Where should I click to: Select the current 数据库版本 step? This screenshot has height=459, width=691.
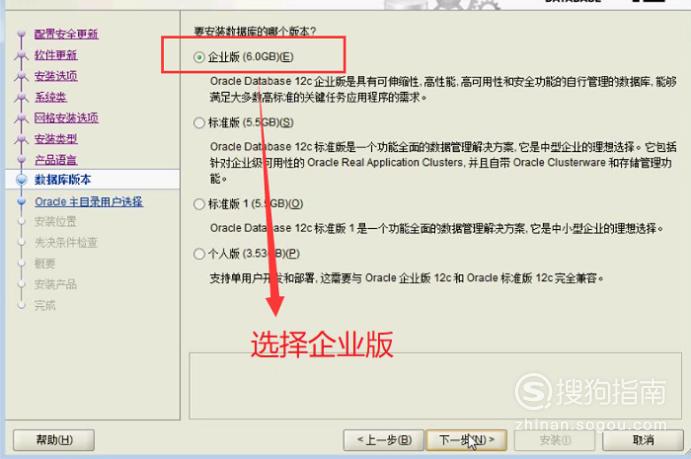[x=63, y=180]
